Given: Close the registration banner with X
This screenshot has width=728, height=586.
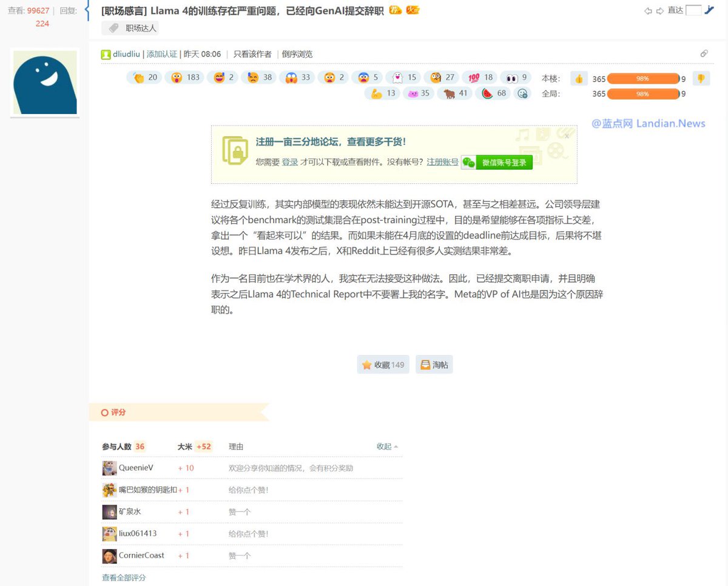Looking at the screenshot, I should pos(567,136).
